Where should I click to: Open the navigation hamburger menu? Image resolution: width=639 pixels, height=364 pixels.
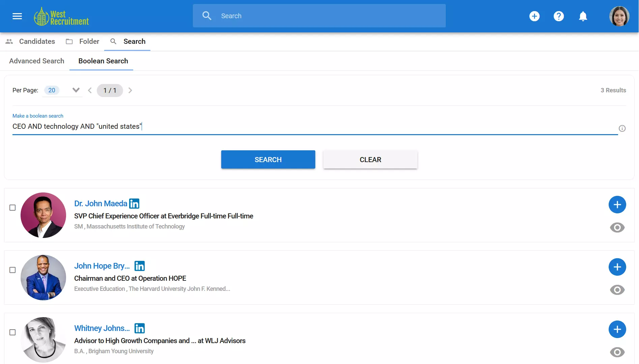tap(17, 16)
